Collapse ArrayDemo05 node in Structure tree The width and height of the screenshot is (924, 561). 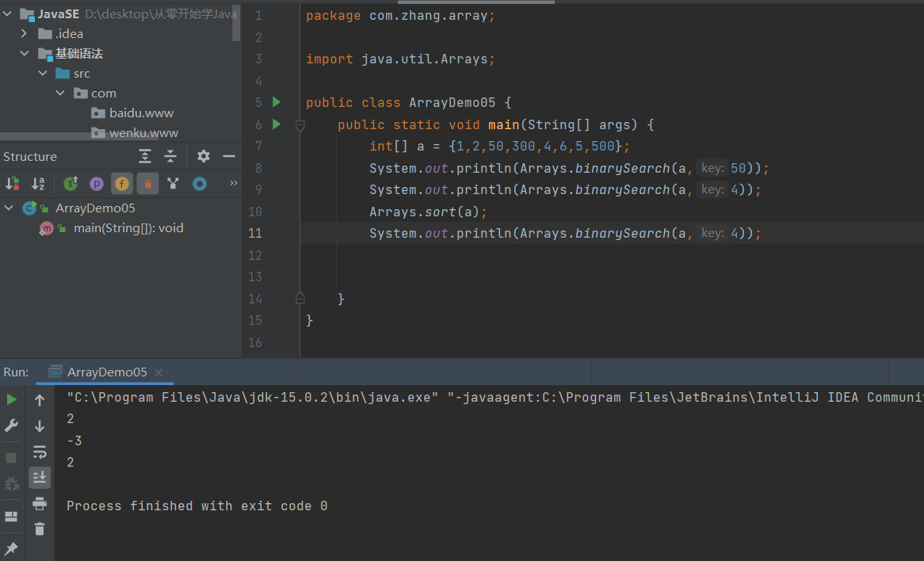click(9, 208)
